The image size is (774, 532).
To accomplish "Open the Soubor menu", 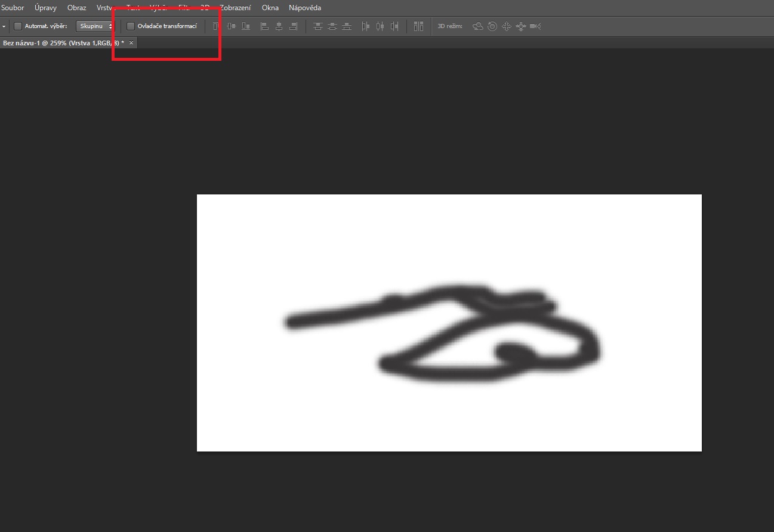I will [13, 8].
